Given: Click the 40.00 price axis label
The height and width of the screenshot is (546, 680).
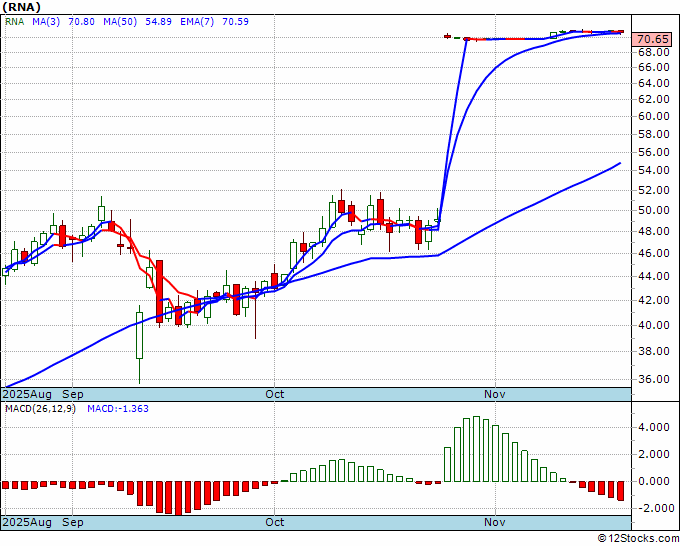Looking at the screenshot, I should (x=654, y=325).
